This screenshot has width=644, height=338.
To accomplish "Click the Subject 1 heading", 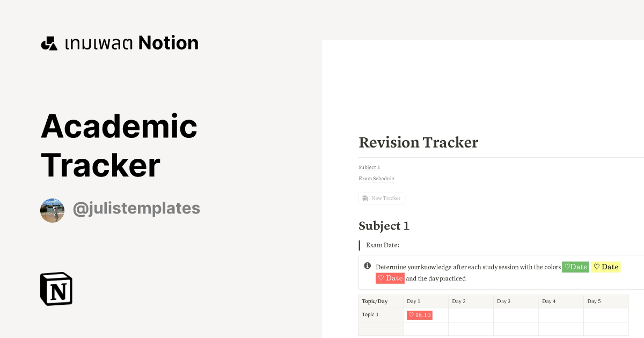I will 384,226.
